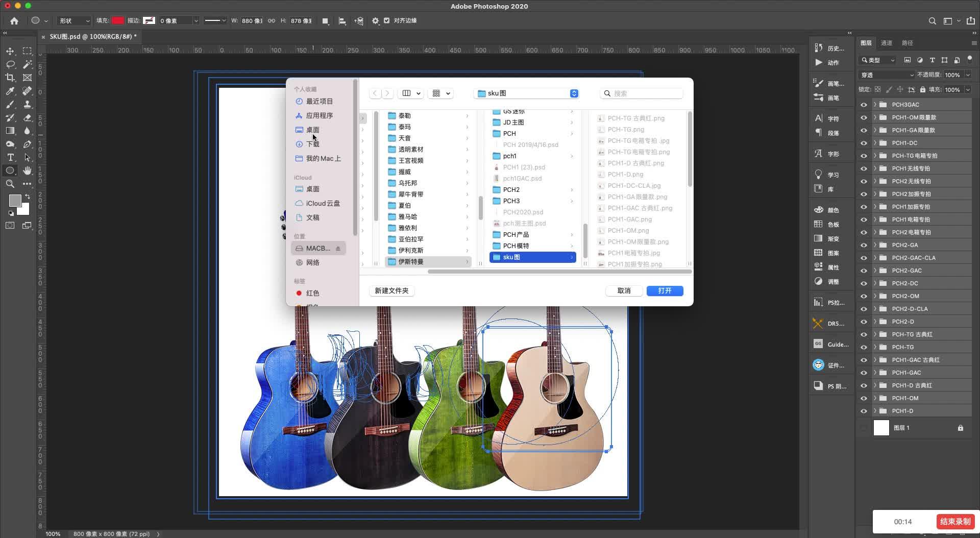Open the blend mode 穿透 dropdown
Image resolution: width=980 pixels, height=538 pixels.
click(x=887, y=75)
